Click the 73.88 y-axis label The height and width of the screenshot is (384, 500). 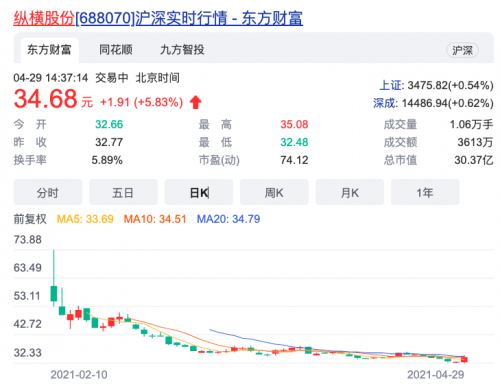pos(28,240)
